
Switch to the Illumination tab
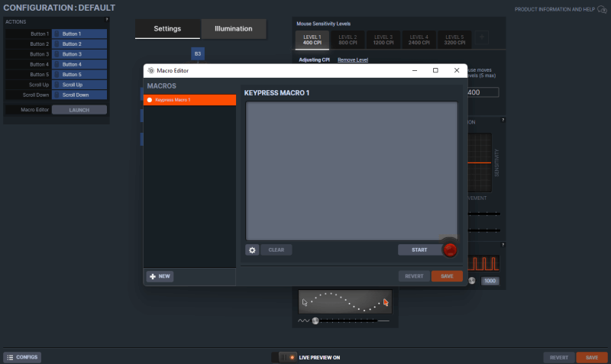coord(234,29)
